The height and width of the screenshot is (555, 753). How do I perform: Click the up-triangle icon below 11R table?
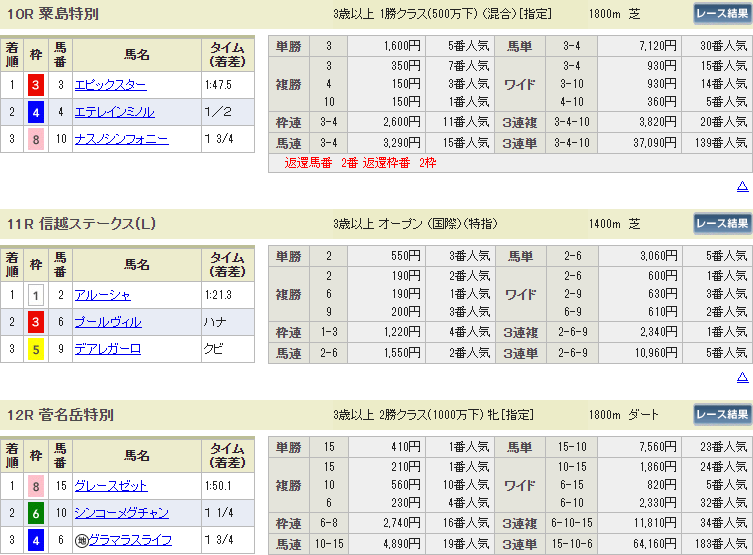coord(742,377)
